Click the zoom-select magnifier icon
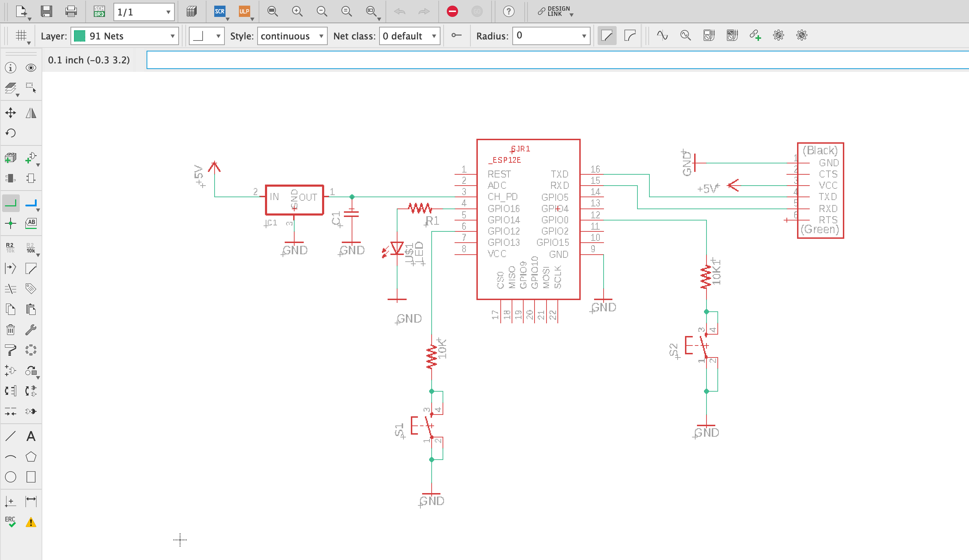Viewport: 969px width, 560px height. (x=371, y=12)
